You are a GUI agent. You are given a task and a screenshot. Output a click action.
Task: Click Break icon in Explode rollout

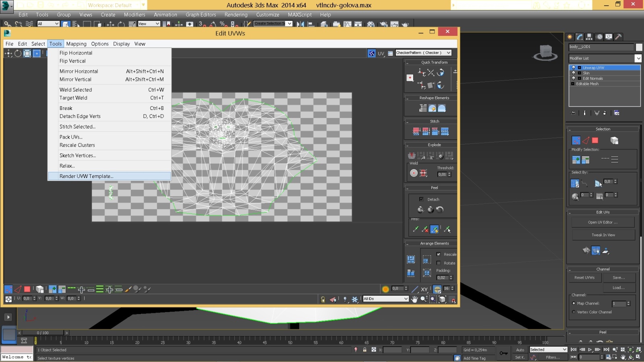pyautogui.click(x=412, y=155)
